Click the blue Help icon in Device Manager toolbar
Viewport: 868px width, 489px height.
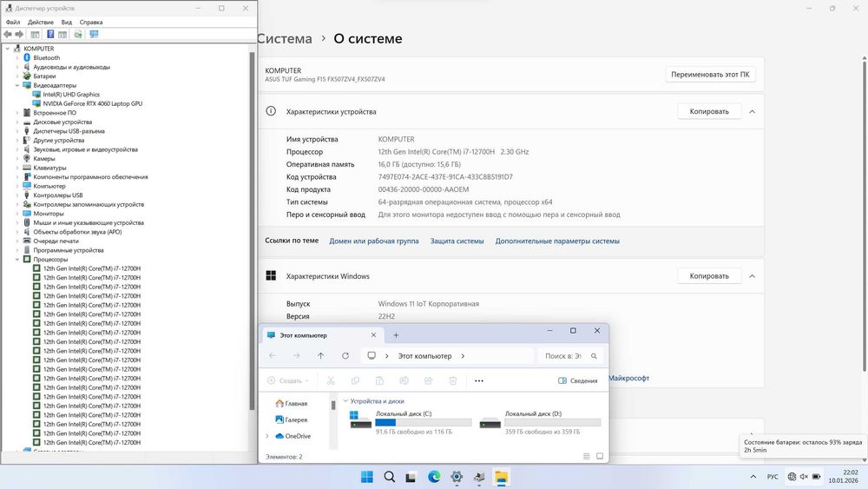[50, 35]
